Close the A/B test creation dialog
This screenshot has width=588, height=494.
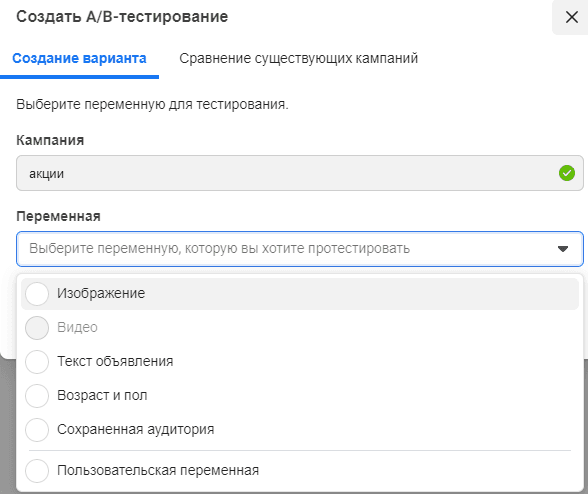coord(572,17)
